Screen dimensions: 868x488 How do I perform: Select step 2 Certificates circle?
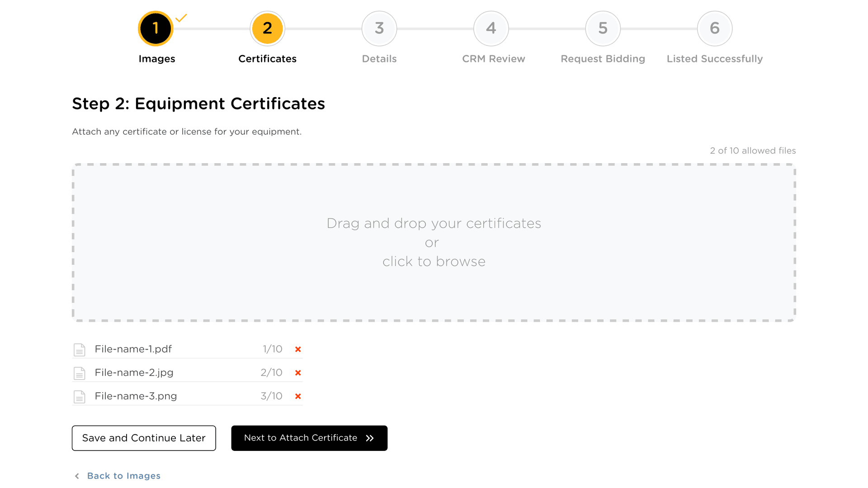tap(267, 28)
